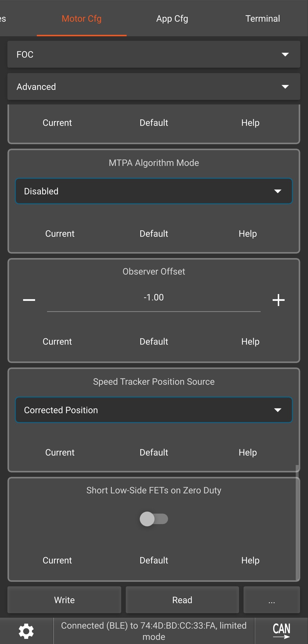
Task: Open the three-dots more options button
Action: coord(271,600)
